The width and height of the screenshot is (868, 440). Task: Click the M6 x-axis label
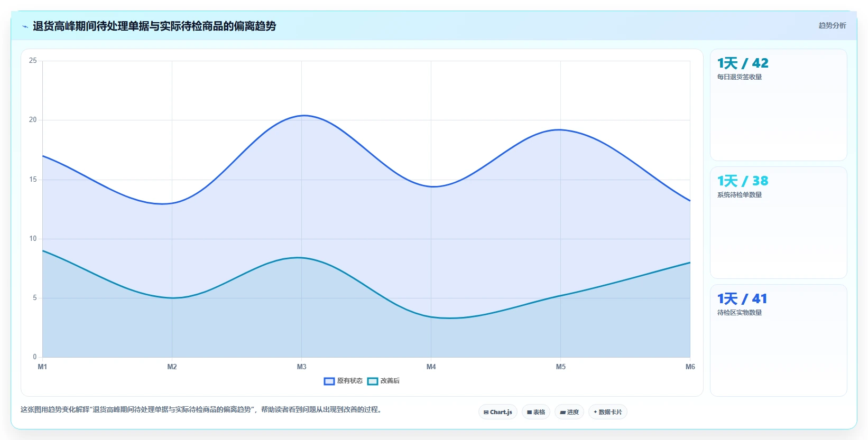690,367
